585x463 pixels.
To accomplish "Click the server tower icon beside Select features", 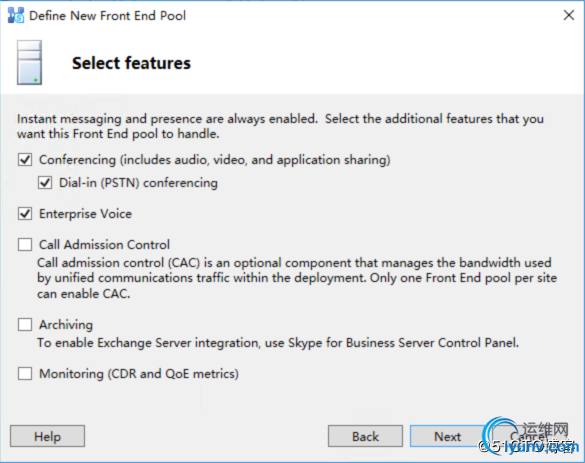I will coord(29,63).
